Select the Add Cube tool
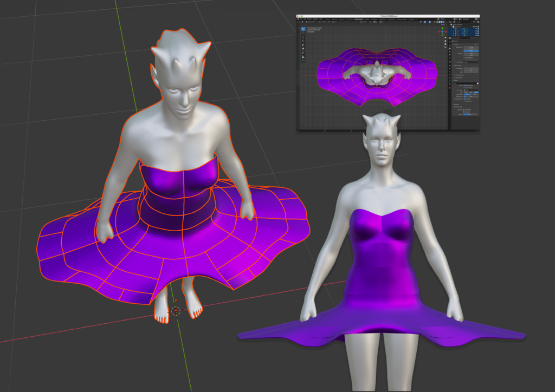This screenshot has height=392, width=555. pyautogui.click(x=303, y=61)
